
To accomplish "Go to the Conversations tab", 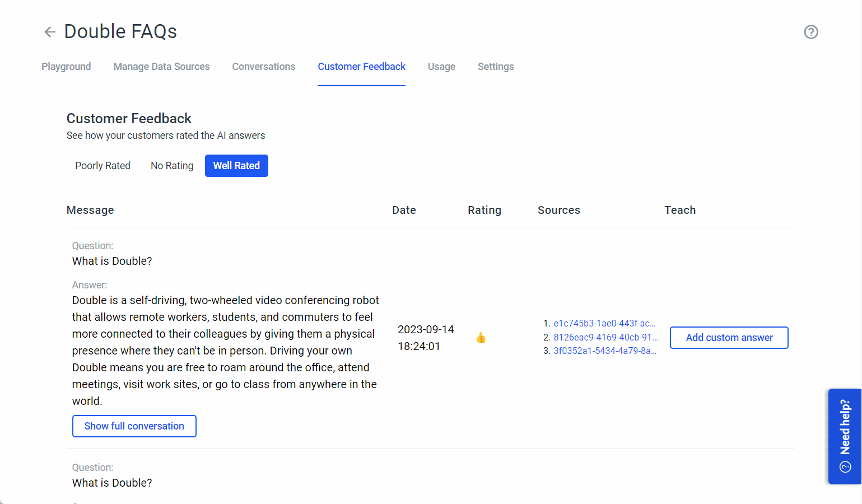I will coord(264,67).
